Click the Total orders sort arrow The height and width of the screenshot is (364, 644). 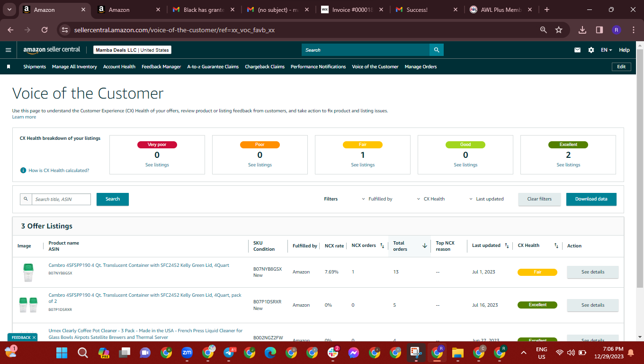(425, 246)
